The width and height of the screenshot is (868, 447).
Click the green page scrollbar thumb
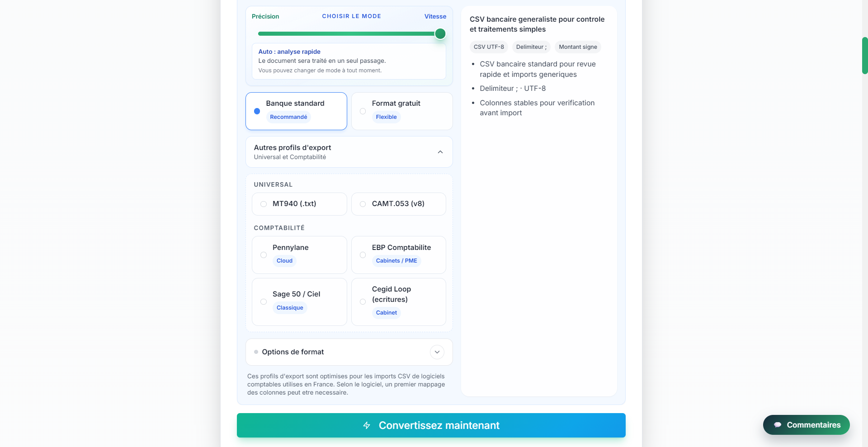(865, 56)
